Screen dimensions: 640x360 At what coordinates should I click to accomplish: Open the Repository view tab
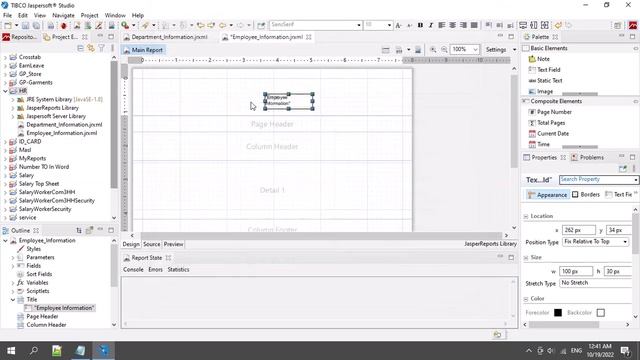pos(20,37)
